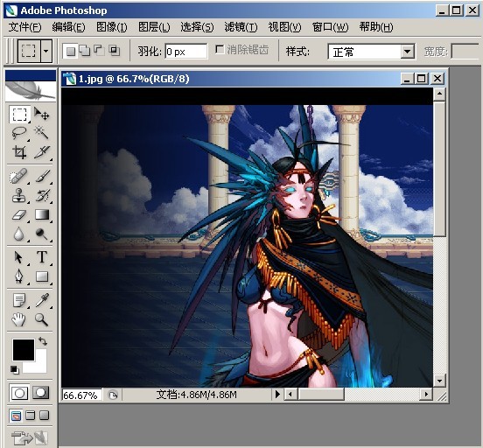Switch to Standard editing mode
The height and width of the screenshot is (448, 483).
(x=19, y=393)
